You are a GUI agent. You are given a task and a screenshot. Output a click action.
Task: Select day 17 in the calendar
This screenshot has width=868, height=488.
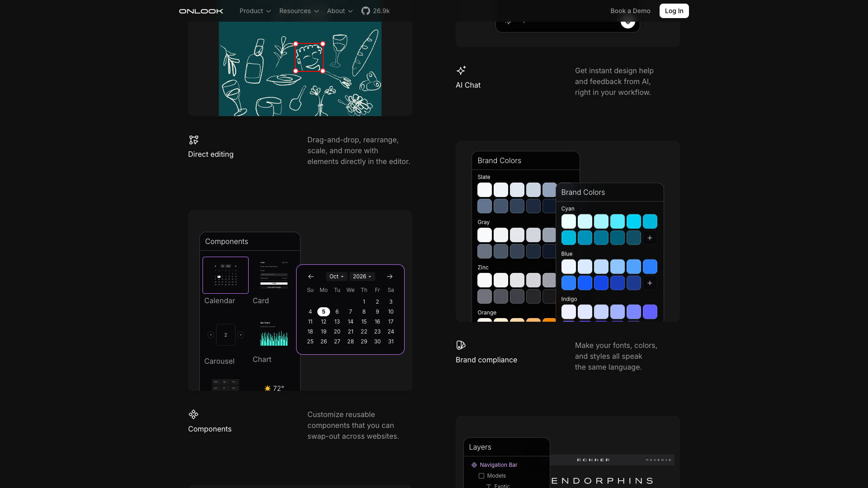tap(391, 322)
